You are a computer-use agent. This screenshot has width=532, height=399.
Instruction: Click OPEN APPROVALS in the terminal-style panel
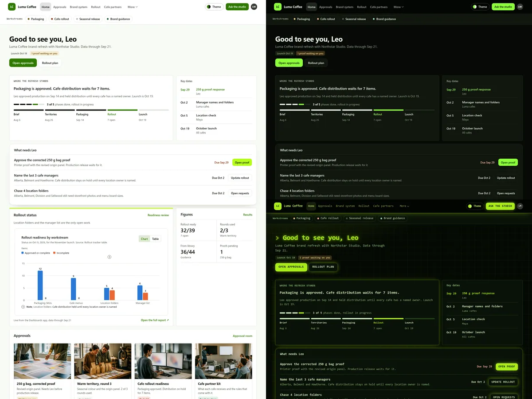[x=291, y=267]
